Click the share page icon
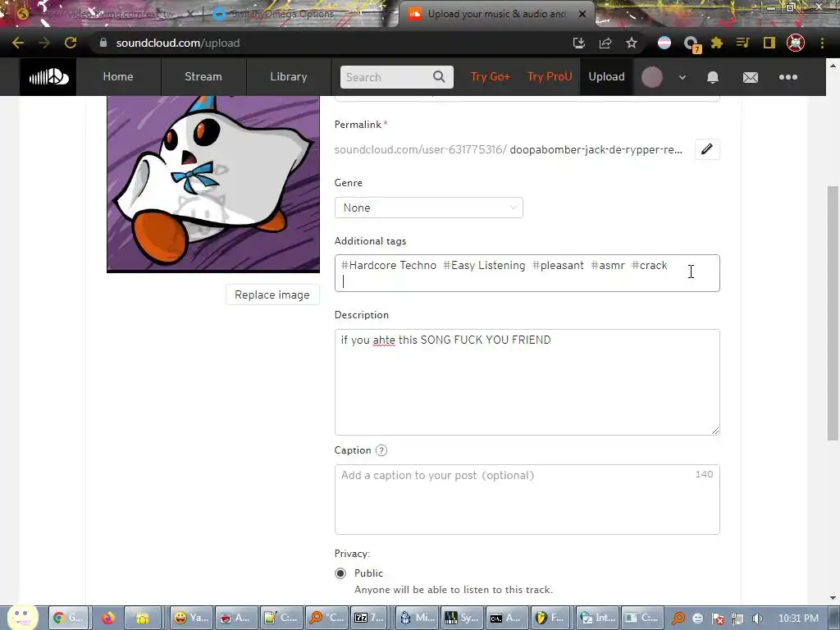 coord(605,43)
